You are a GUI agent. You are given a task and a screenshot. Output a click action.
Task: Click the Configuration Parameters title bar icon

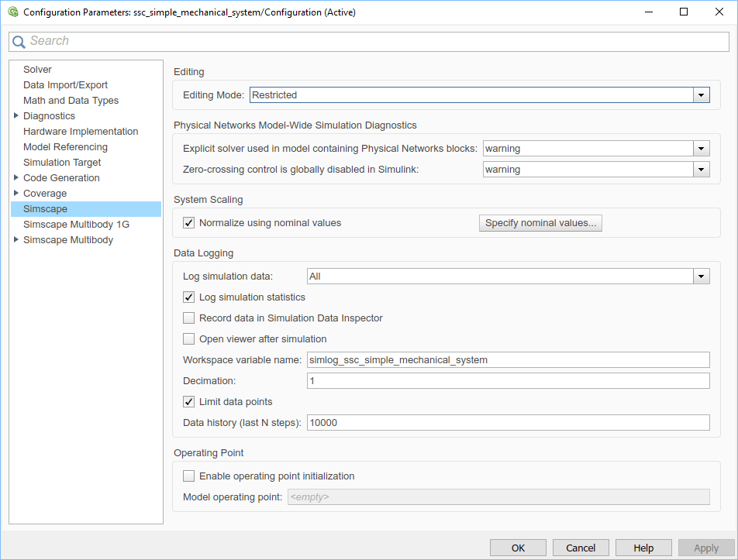click(13, 12)
